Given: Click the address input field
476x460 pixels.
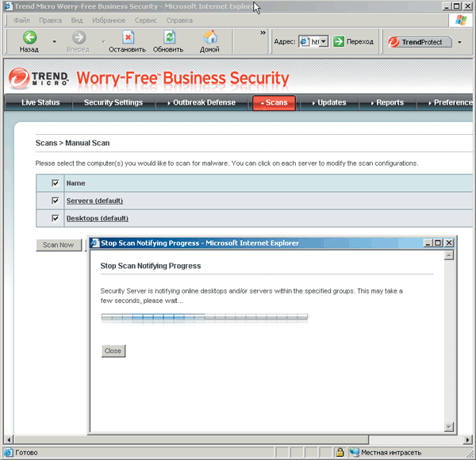Looking at the screenshot, I should pos(315,41).
